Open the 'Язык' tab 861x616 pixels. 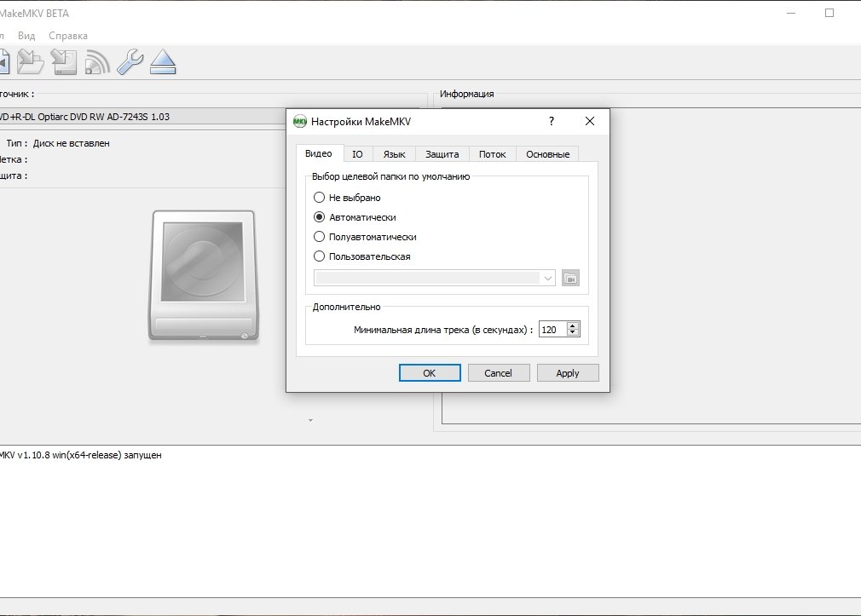pyautogui.click(x=394, y=154)
